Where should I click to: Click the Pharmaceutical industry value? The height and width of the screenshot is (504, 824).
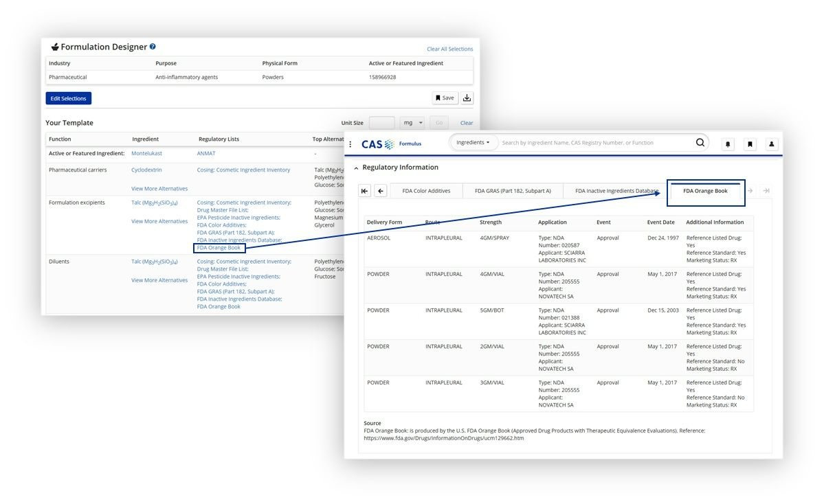tap(68, 77)
